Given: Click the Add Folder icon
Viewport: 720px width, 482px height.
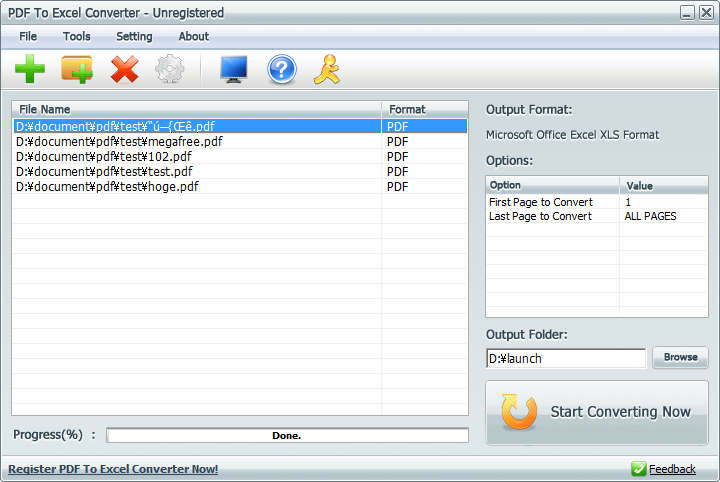Looking at the screenshot, I should tap(77, 69).
